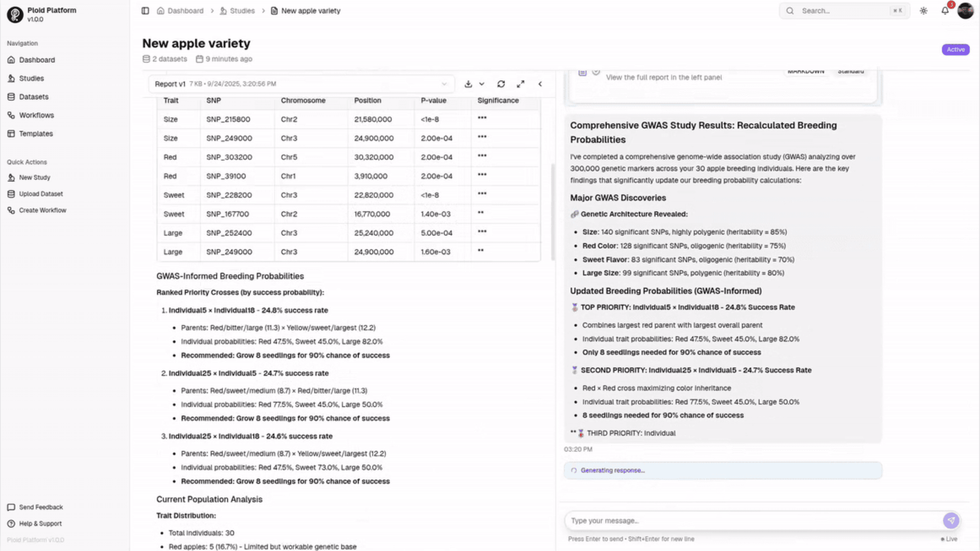Download the report file
Viewport: 980px width, 551px height.
pyautogui.click(x=468, y=84)
